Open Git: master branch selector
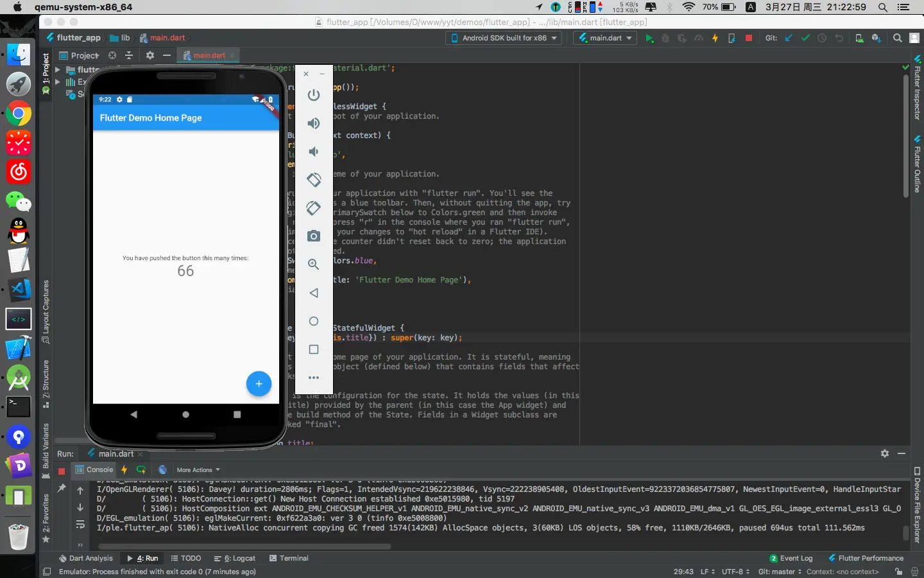The width and height of the screenshot is (924, 578). 780,572
